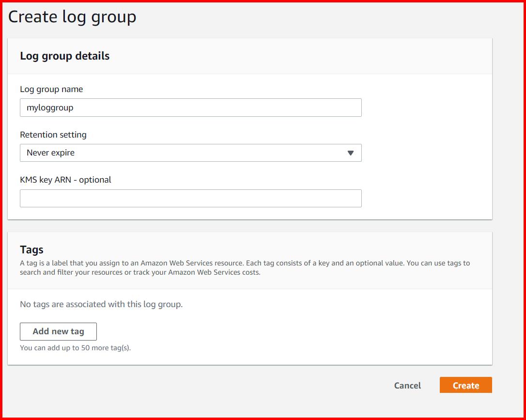Click the Log group details section header
The width and height of the screenshot is (526, 420).
pyautogui.click(x=65, y=56)
